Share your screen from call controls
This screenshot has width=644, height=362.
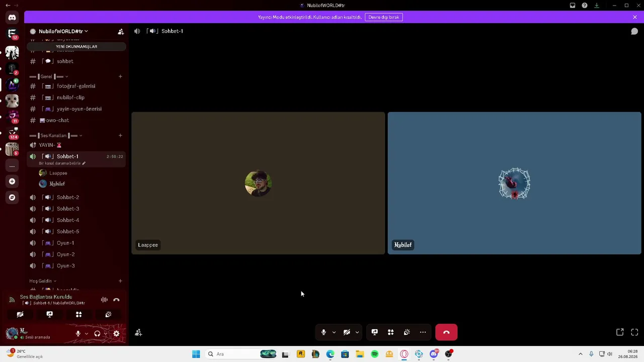click(374, 332)
